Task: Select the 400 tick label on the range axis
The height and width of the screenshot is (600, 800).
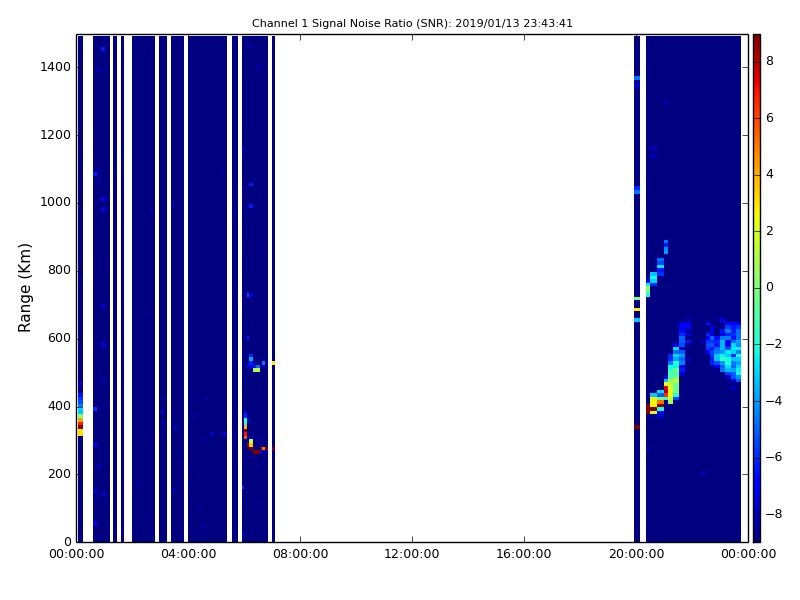Action: point(59,406)
